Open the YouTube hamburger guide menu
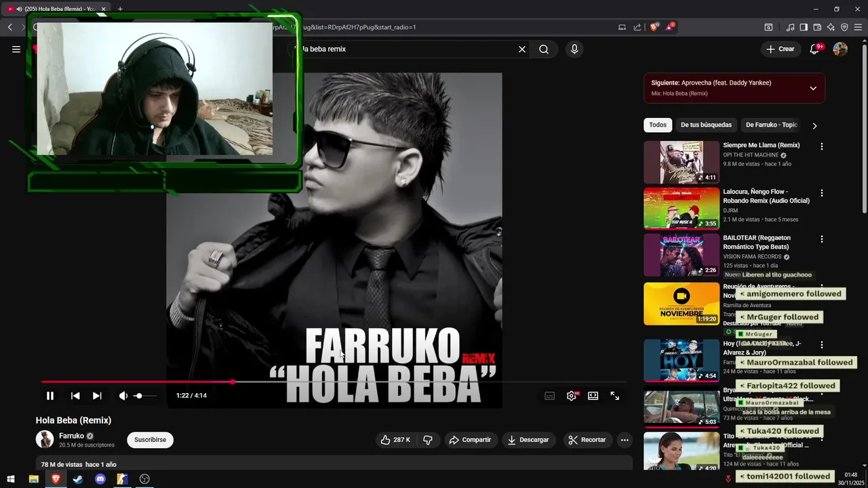This screenshot has height=488, width=868. tap(16, 49)
